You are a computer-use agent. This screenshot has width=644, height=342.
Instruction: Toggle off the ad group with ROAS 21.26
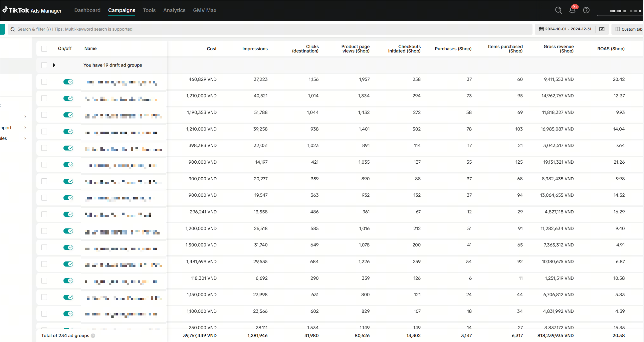click(x=68, y=165)
